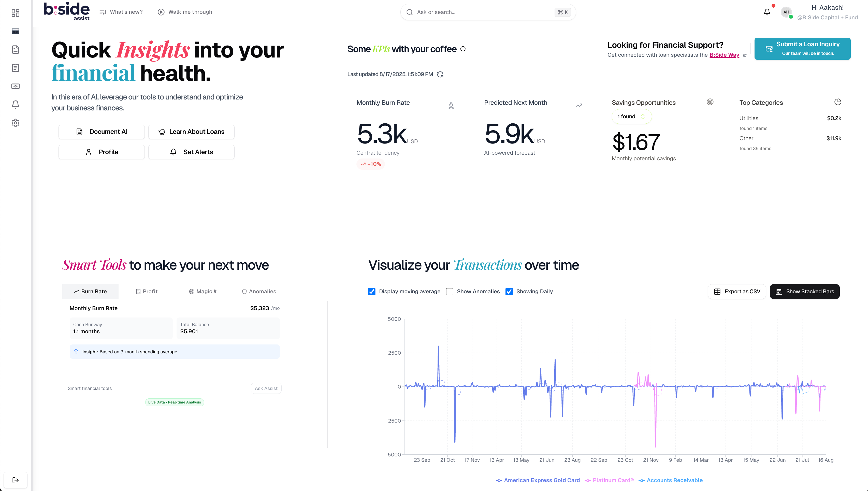Uncheck Display moving average
This screenshot has width=868, height=491.
point(372,291)
